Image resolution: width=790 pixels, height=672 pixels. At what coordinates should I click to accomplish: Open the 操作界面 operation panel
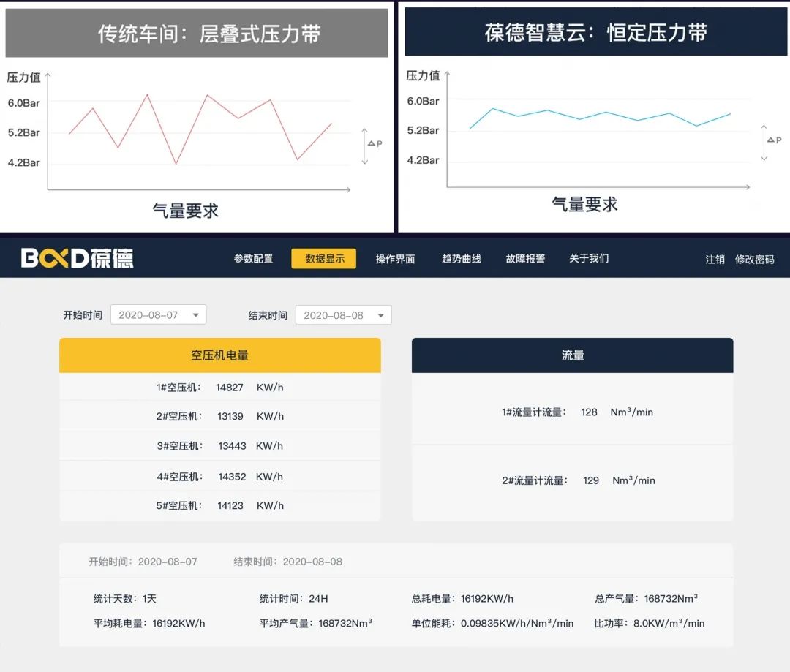[x=395, y=258]
